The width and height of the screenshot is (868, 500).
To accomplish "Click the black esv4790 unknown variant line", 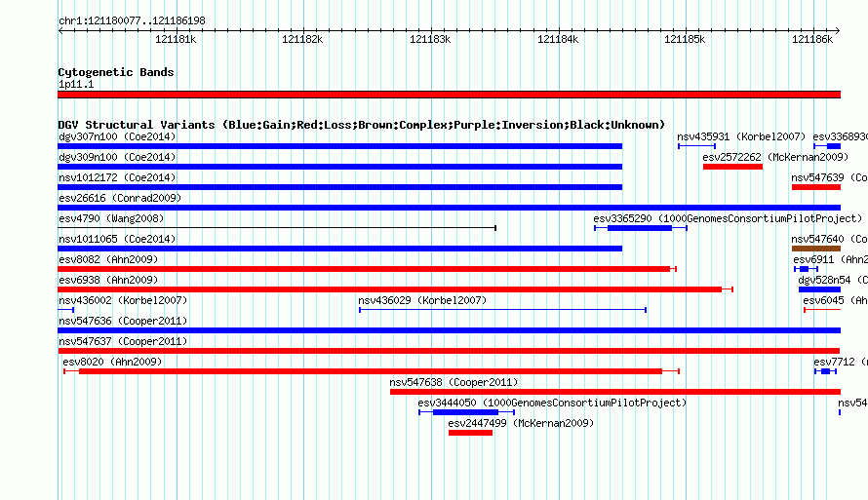I will [x=277, y=228].
